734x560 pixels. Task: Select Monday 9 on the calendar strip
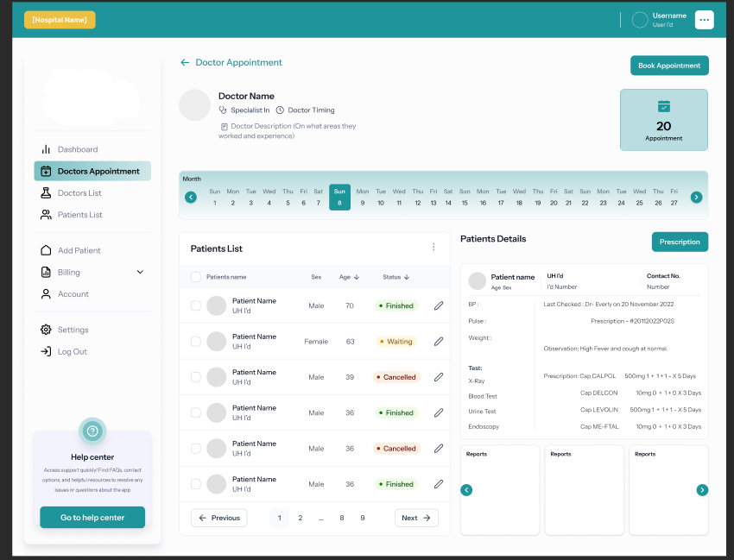point(363,198)
